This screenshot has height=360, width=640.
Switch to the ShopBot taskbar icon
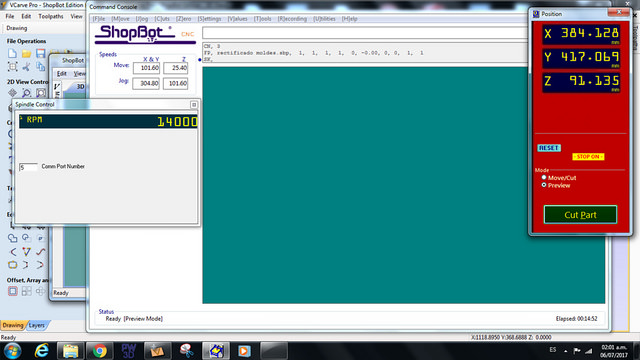coord(216,351)
